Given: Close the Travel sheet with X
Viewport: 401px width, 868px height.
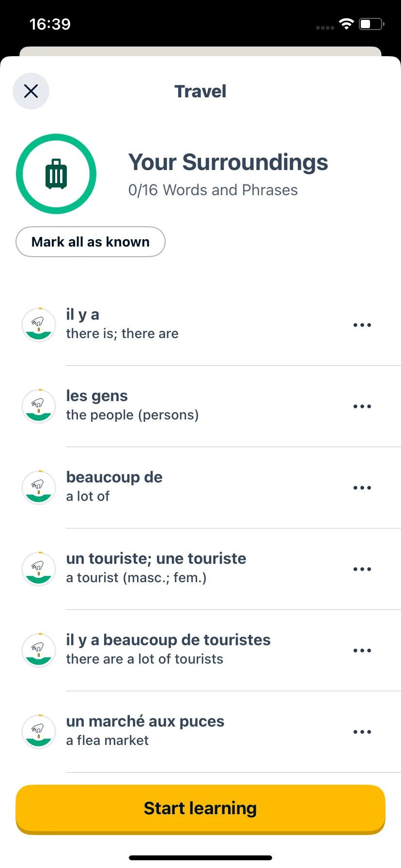Looking at the screenshot, I should coord(31,91).
